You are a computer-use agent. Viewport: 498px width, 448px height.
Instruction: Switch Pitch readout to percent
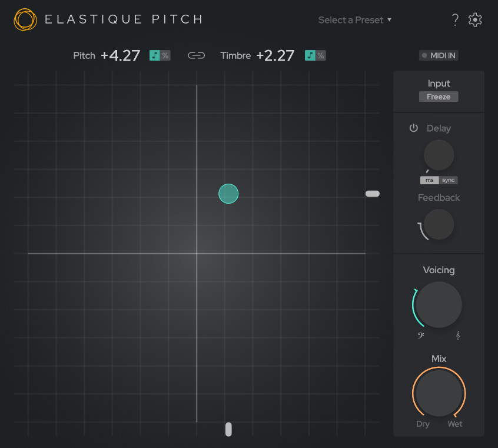point(164,55)
